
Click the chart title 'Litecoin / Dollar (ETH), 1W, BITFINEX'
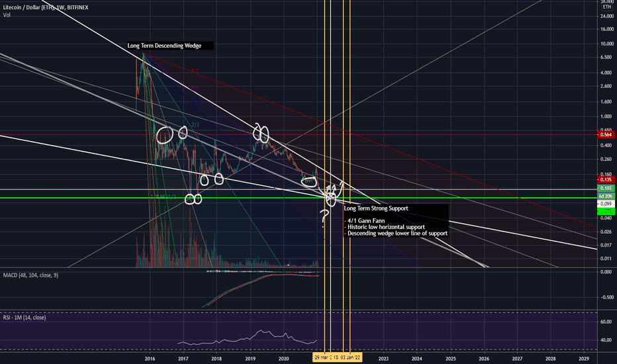[x=46, y=7]
